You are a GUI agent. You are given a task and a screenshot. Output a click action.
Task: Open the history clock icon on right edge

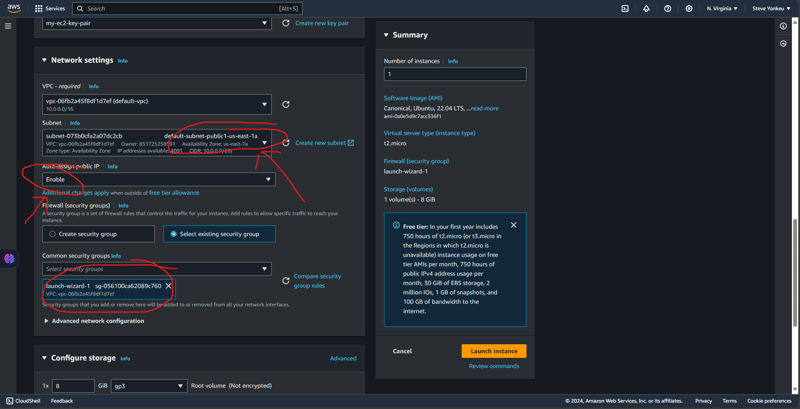(783, 44)
